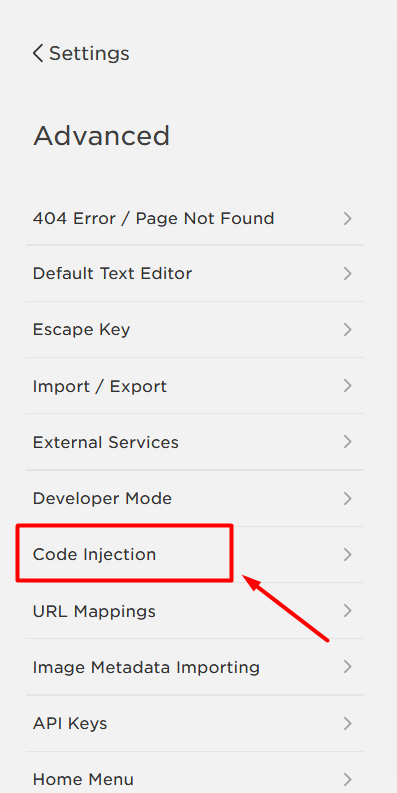Open the URL Mappings option
Image resolution: width=397 pixels, height=793 pixels.
195,611
